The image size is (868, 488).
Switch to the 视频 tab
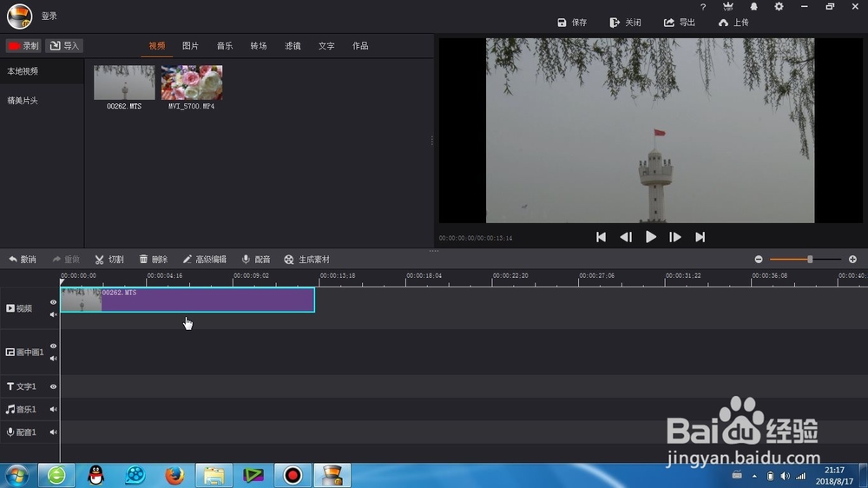click(x=156, y=46)
